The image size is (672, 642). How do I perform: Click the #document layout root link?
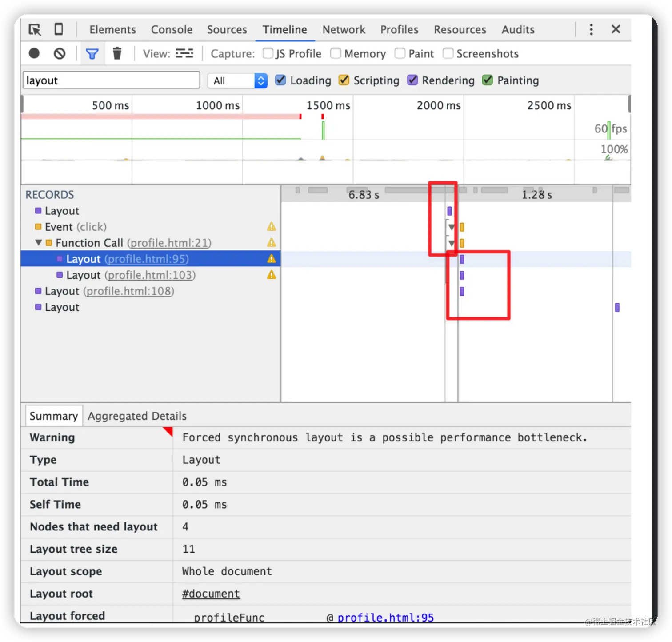coord(211,594)
